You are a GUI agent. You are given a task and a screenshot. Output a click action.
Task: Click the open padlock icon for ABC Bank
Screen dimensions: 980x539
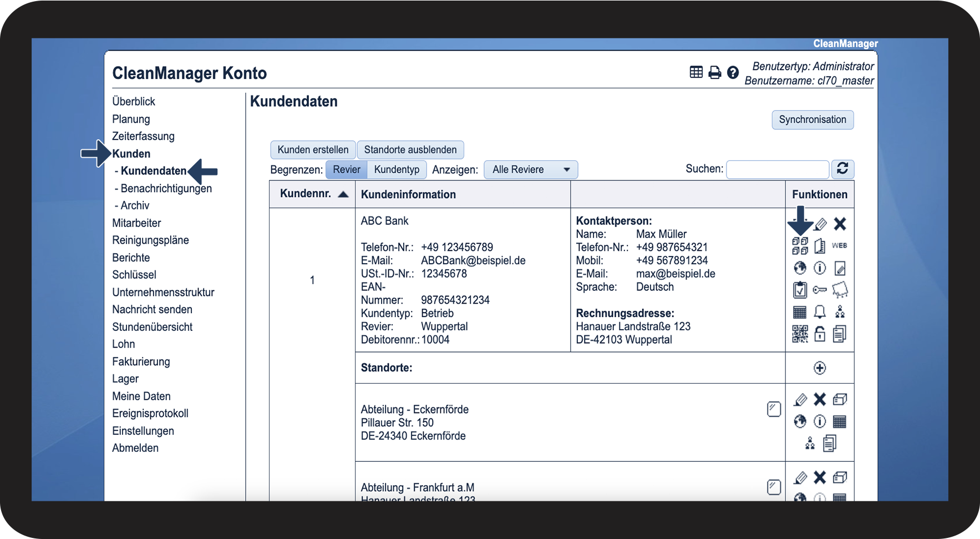coord(820,334)
